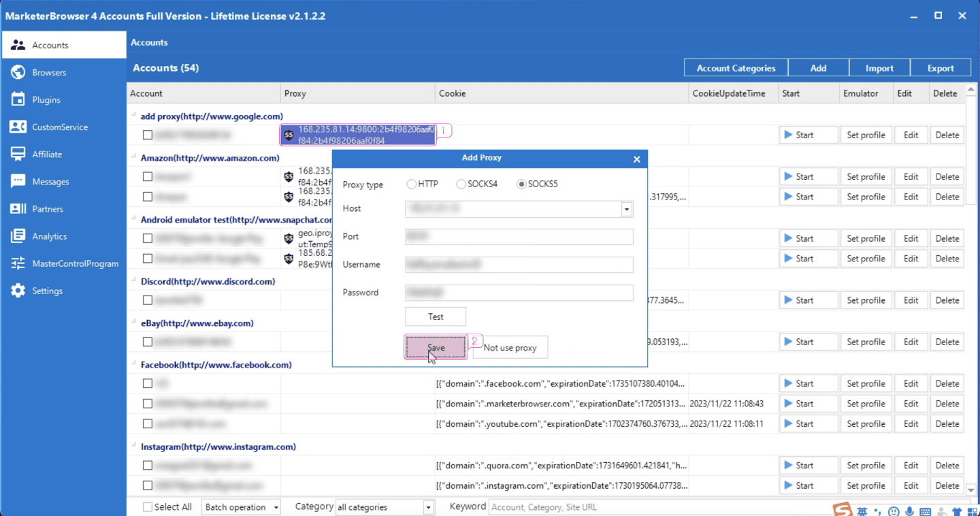Open the grid toolbox icon in IME bar

click(972, 511)
